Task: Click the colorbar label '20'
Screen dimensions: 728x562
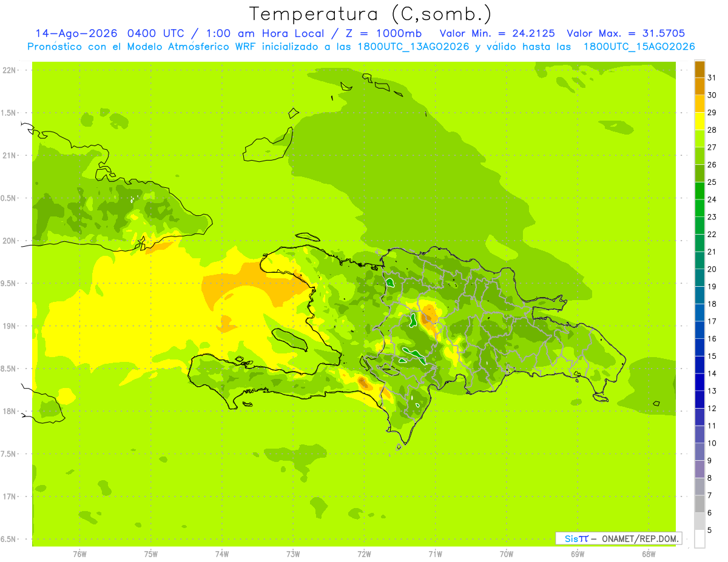Action: (x=712, y=269)
